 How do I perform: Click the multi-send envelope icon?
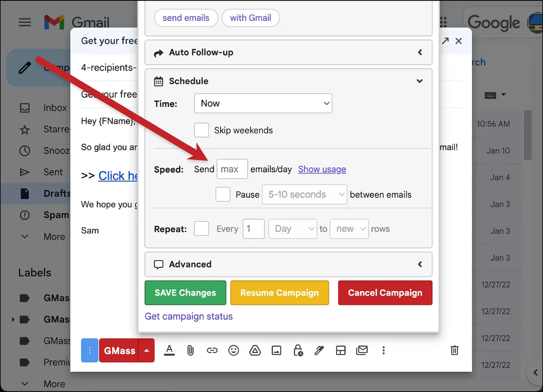[362, 350]
